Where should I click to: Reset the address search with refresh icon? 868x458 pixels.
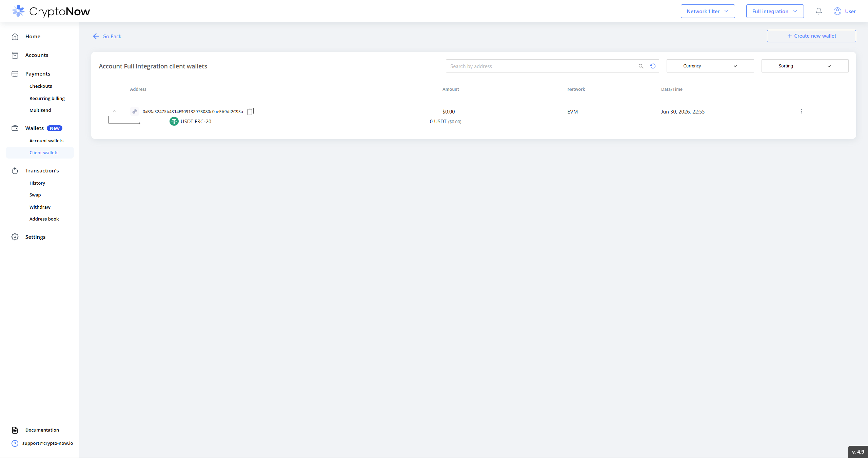pyautogui.click(x=653, y=66)
